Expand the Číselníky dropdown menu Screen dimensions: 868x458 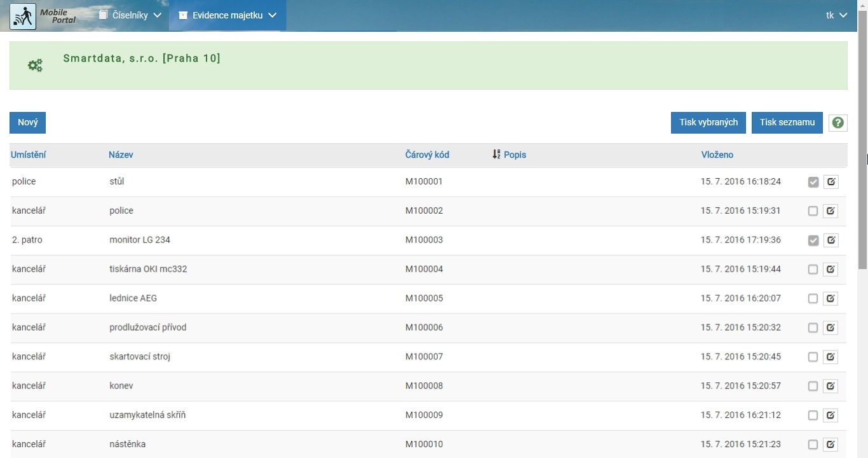coord(130,15)
